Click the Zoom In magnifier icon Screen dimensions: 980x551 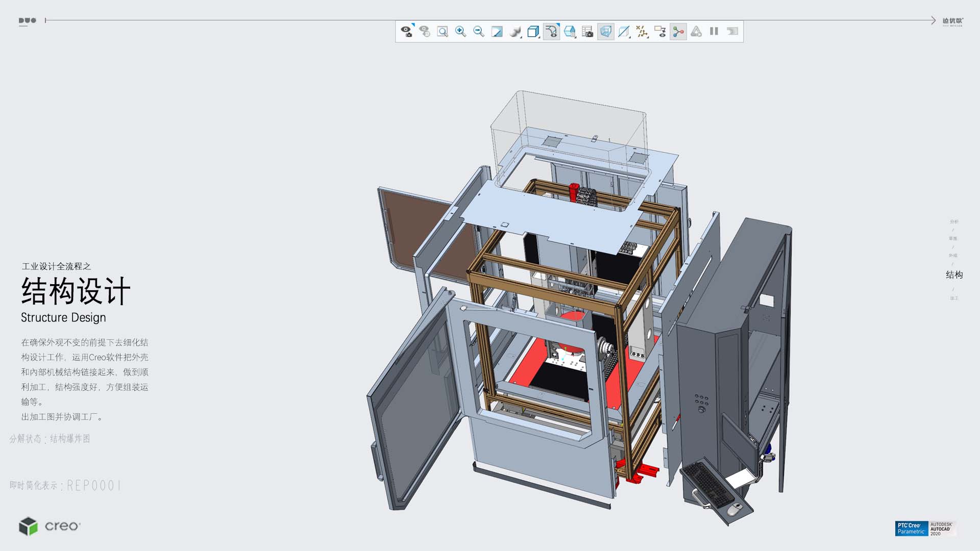coord(460,32)
